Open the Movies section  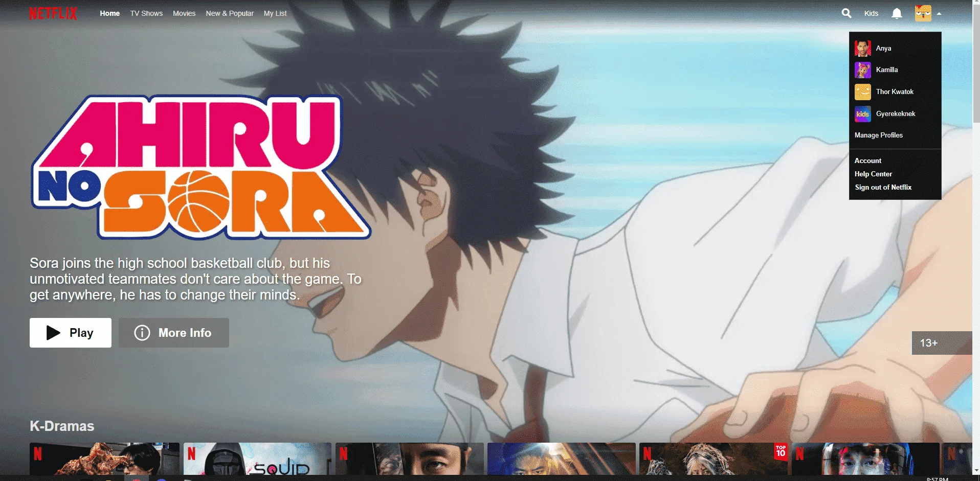pos(184,13)
